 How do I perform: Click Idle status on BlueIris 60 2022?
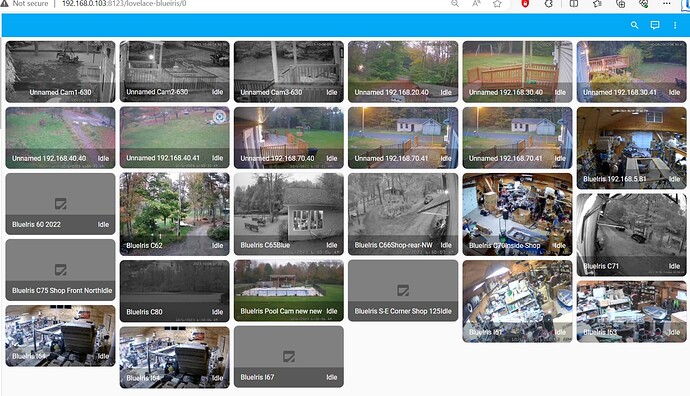(103, 224)
